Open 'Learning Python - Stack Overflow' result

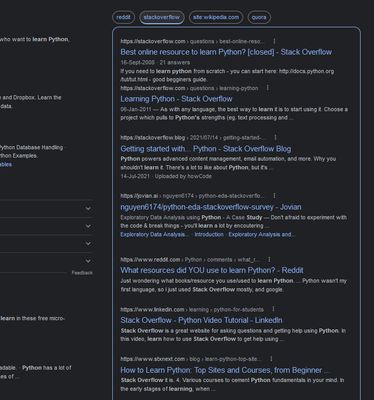coord(176,99)
